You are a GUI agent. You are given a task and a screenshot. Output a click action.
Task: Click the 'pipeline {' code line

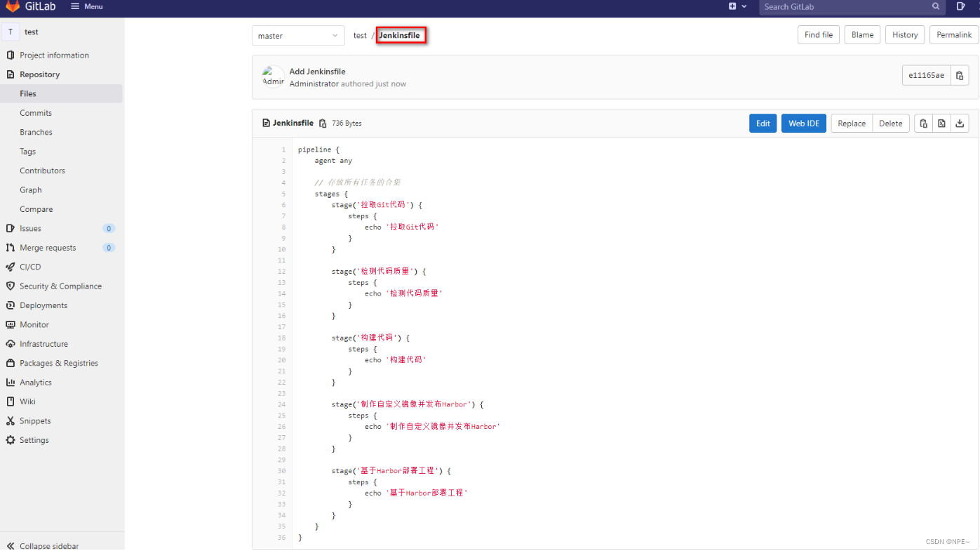click(318, 150)
